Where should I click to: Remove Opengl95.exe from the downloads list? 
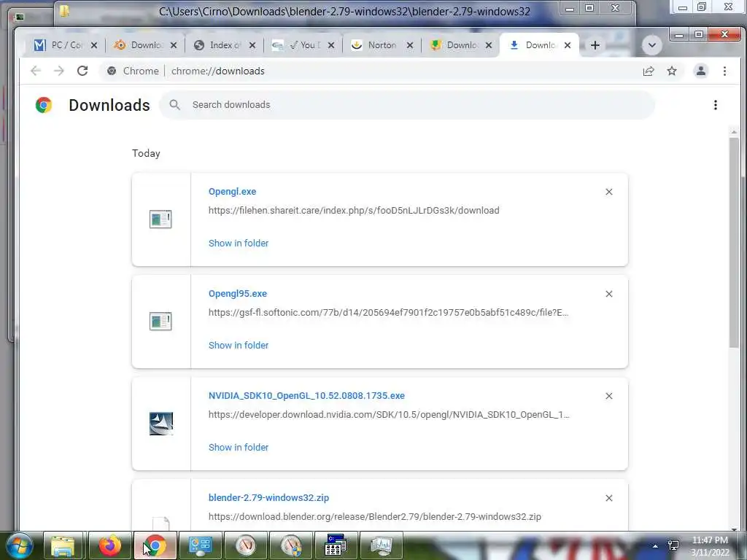pos(609,294)
